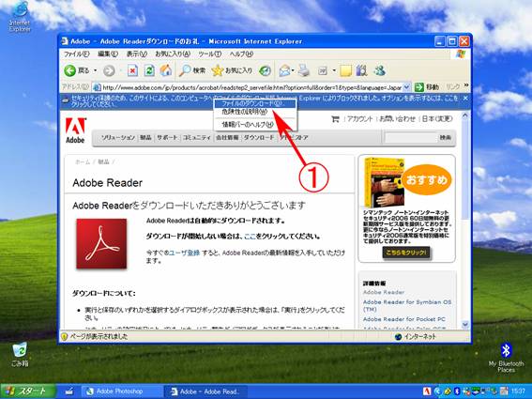
Task: Open the Edit button dropdown arrow
Action: point(334,70)
